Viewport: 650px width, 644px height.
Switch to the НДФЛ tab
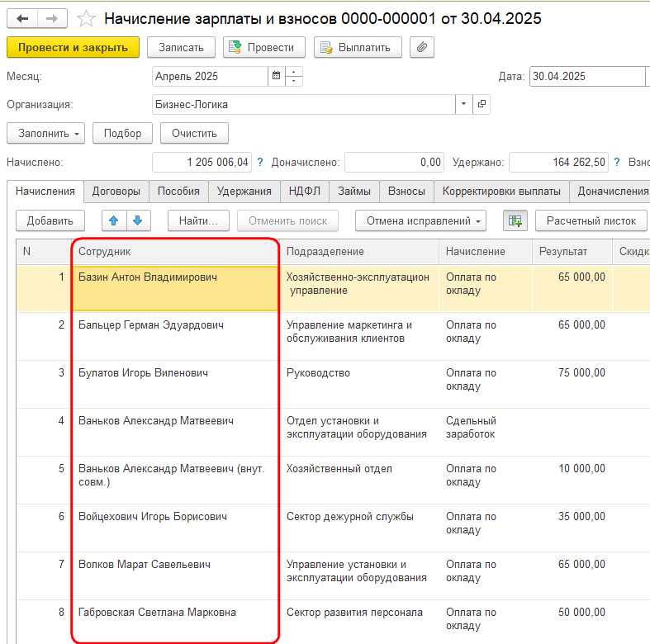pyautogui.click(x=305, y=191)
